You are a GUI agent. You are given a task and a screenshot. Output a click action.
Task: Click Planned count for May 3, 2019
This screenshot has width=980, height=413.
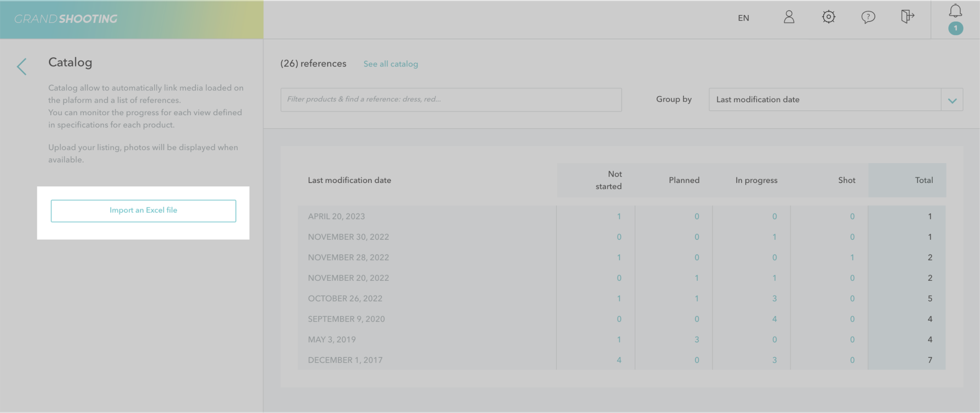click(x=697, y=340)
